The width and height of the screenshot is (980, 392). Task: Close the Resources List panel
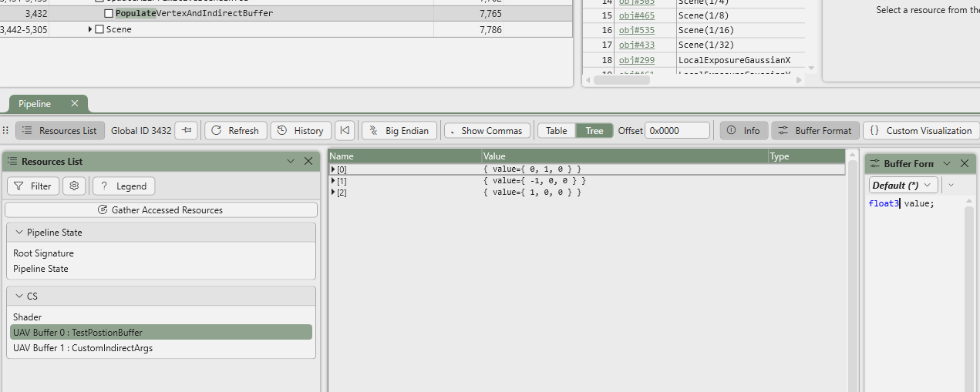[x=308, y=161]
